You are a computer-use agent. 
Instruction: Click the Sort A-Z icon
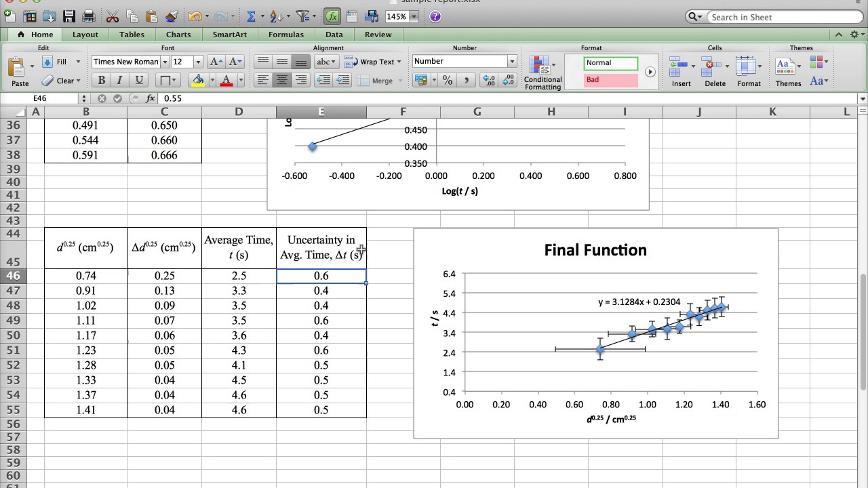click(275, 16)
